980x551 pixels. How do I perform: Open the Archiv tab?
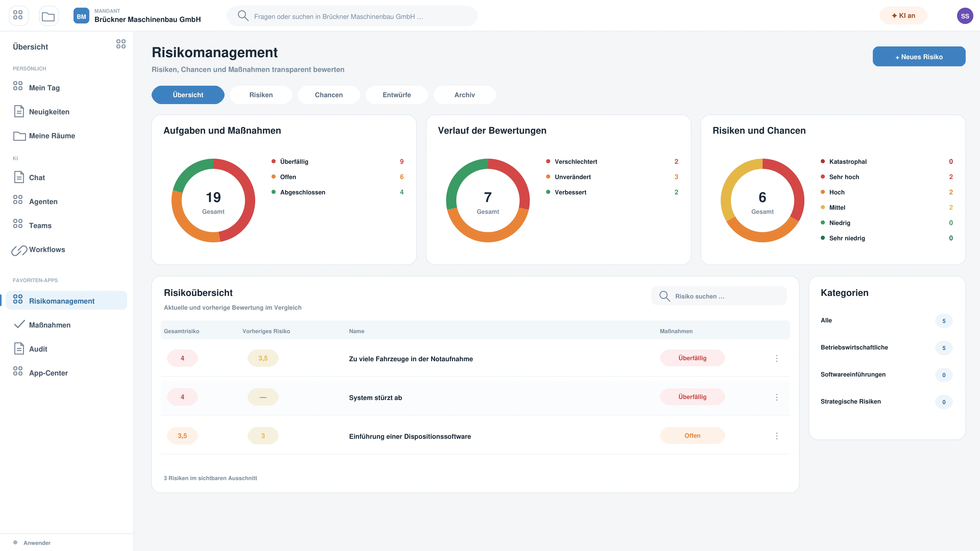(x=464, y=95)
